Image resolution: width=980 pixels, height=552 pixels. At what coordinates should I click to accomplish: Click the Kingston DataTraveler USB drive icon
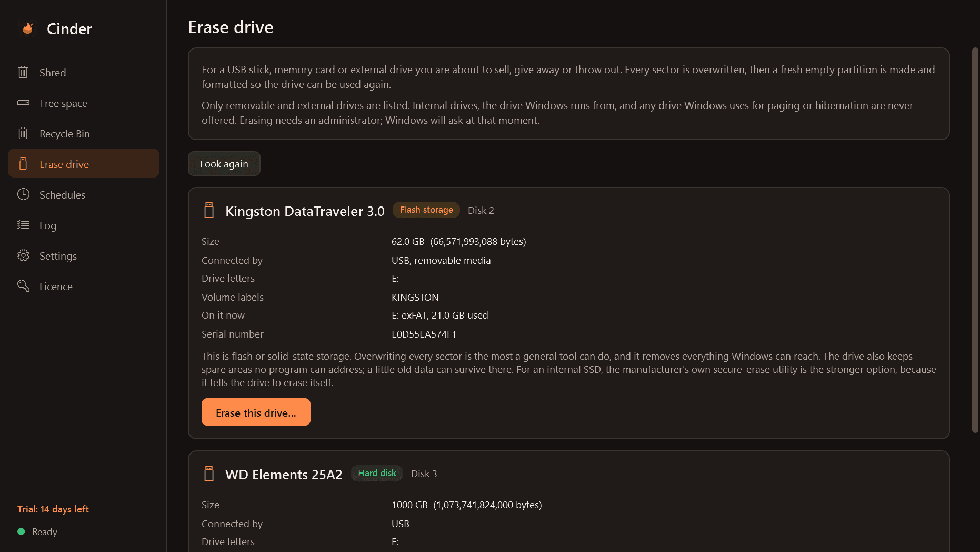209,210
